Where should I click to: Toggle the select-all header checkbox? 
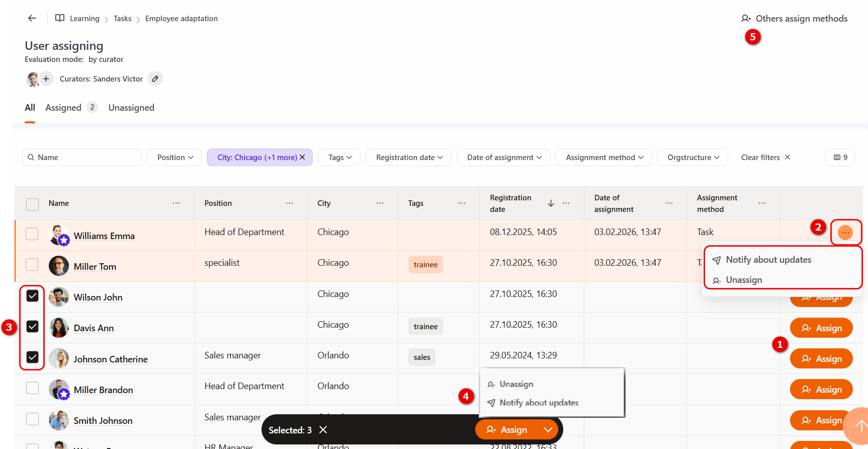(x=32, y=204)
